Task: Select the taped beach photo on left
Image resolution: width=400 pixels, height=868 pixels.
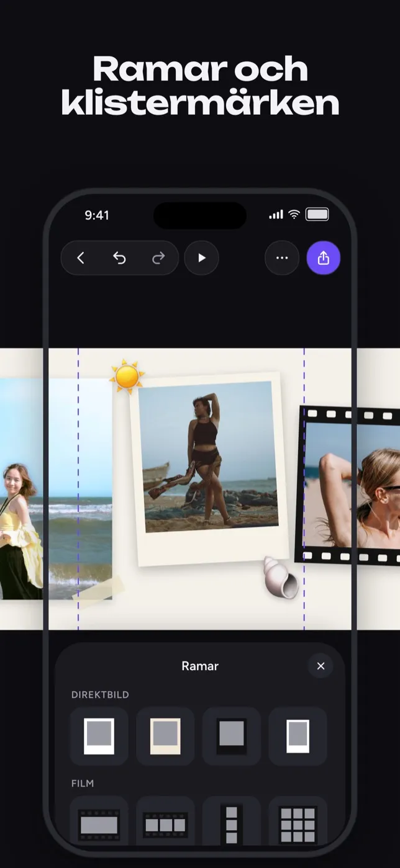Action: click(56, 489)
